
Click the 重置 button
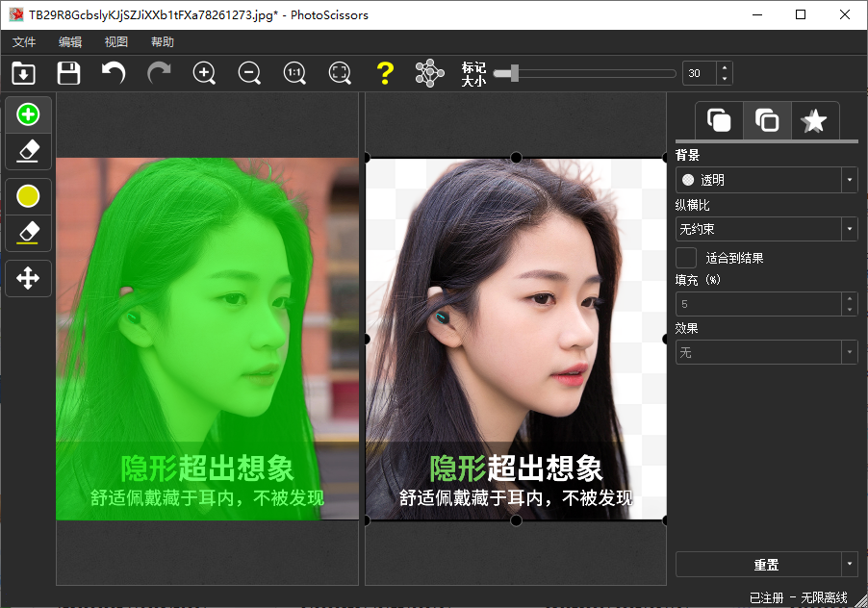click(757, 565)
